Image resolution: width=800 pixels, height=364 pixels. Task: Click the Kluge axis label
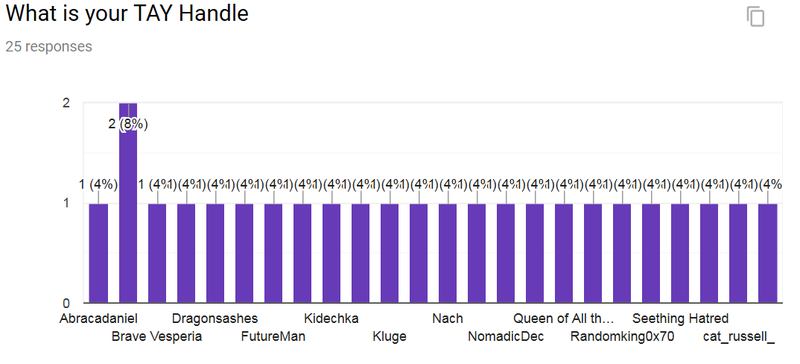(x=389, y=336)
